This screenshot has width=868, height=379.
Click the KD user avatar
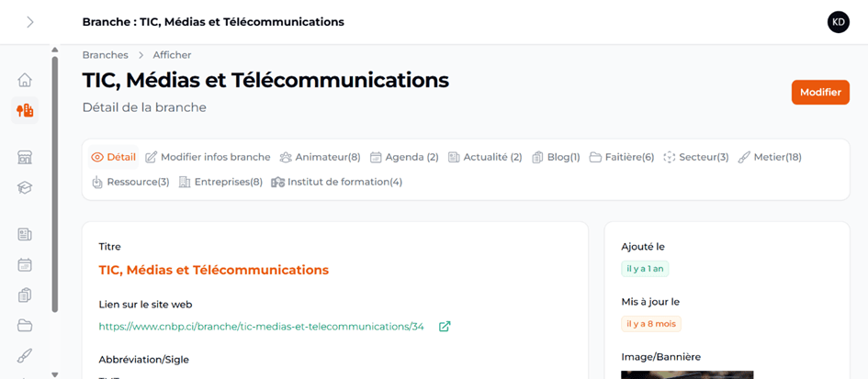click(838, 22)
